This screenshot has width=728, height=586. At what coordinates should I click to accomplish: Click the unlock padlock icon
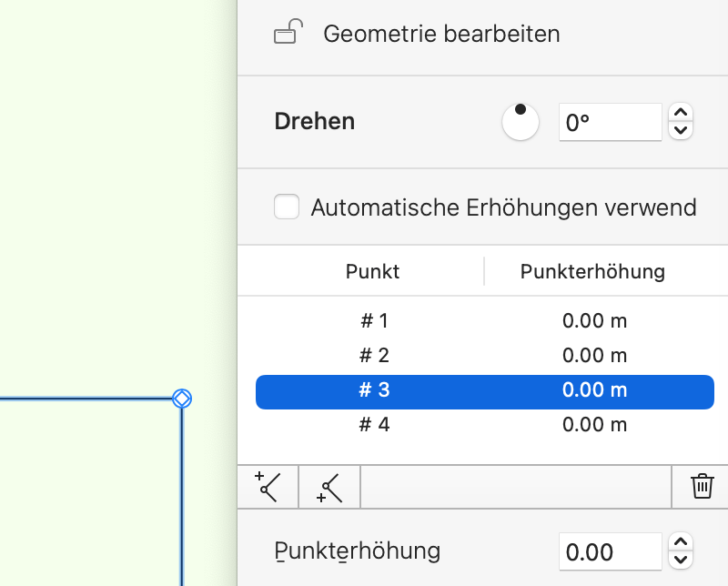pyautogui.click(x=286, y=35)
